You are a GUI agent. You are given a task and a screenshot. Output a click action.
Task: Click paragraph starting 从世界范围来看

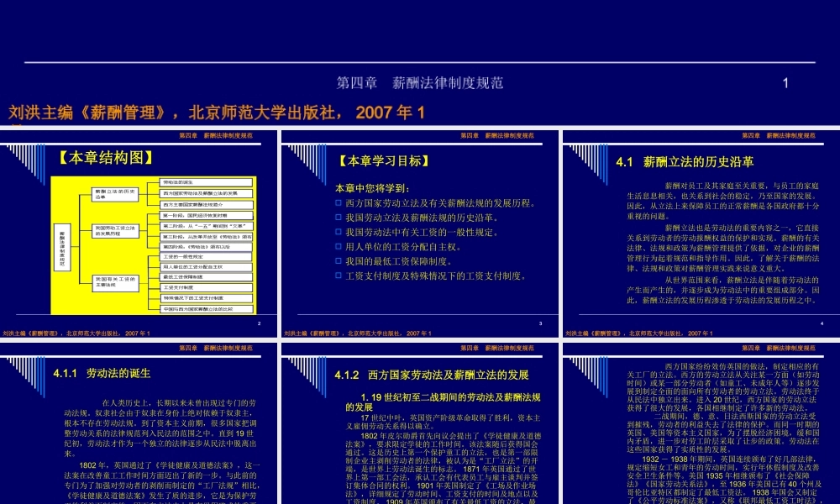(x=723, y=290)
